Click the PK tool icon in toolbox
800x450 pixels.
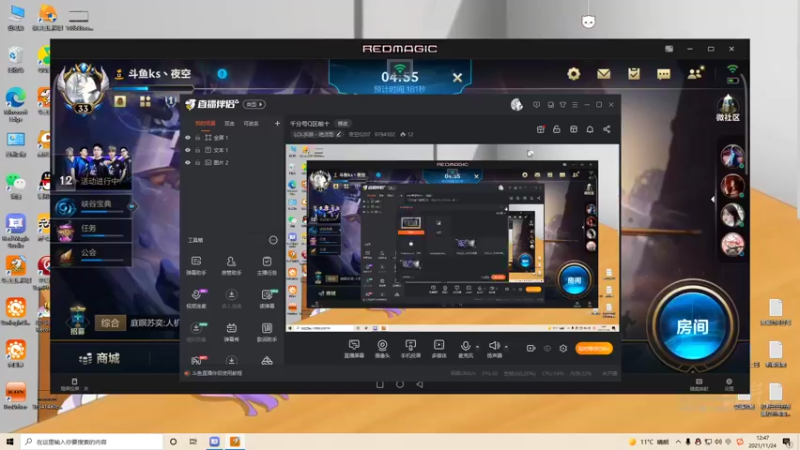click(x=197, y=361)
